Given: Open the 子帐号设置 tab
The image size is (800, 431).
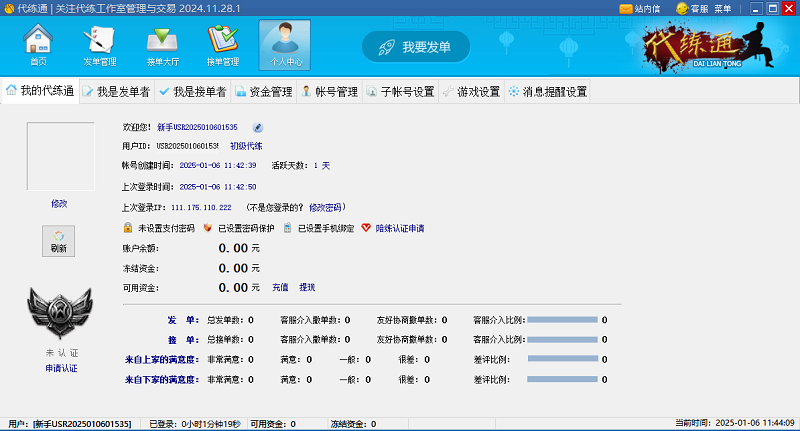Looking at the screenshot, I should point(400,92).
